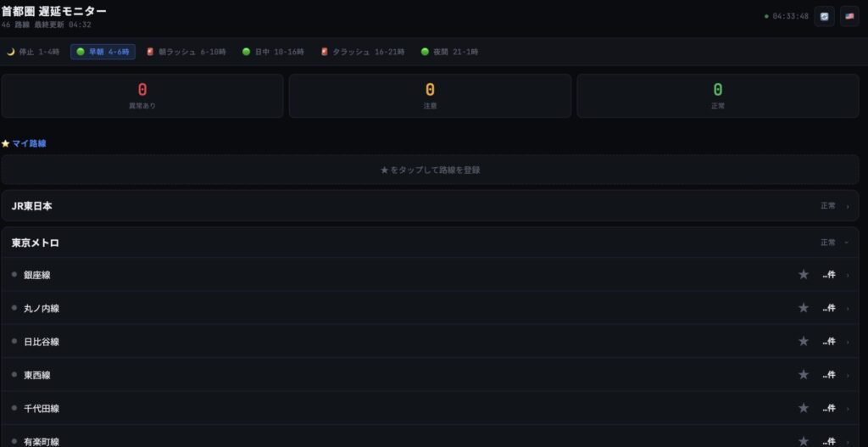This screenshot has height=447, width=868.
Task: Switch language with the US flag icon
Action: click(849, 16)
